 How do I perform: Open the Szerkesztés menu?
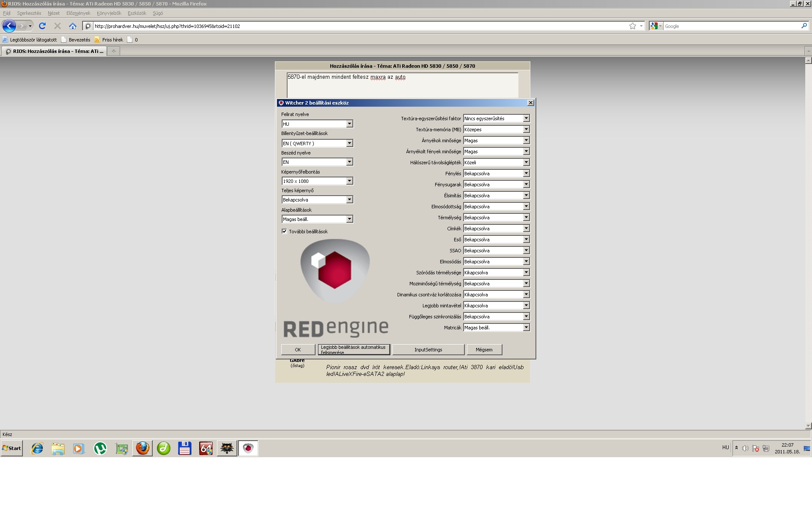point(29,13)
